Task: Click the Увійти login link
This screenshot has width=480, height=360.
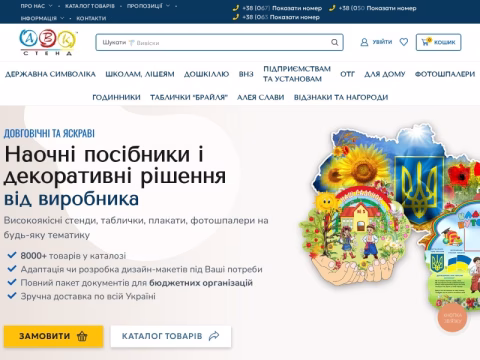Action: tap(382, 42)
